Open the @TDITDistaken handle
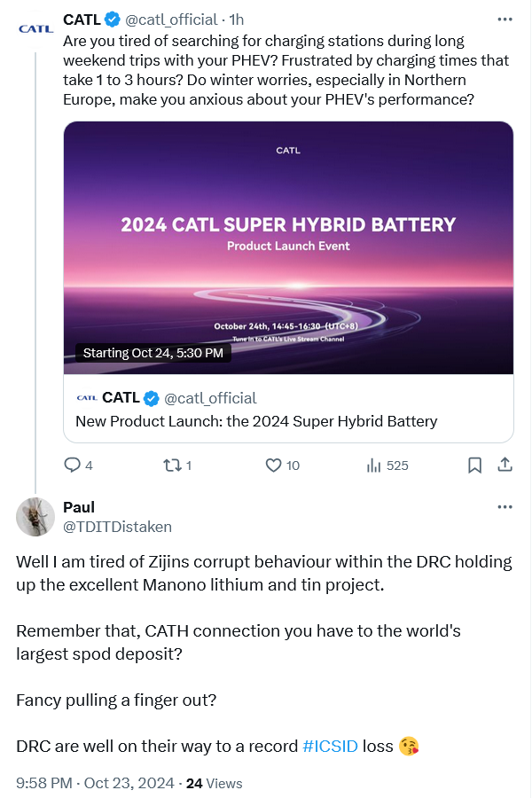 117,527
